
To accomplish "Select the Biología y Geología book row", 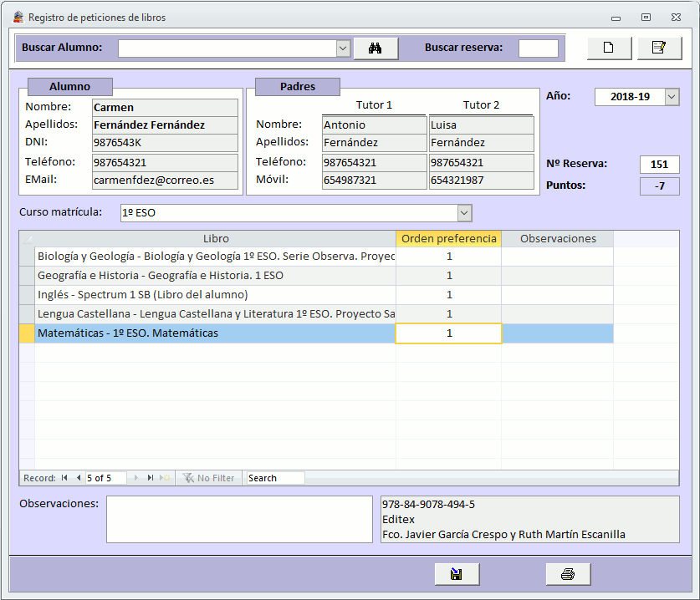I will tap(215, 257).
